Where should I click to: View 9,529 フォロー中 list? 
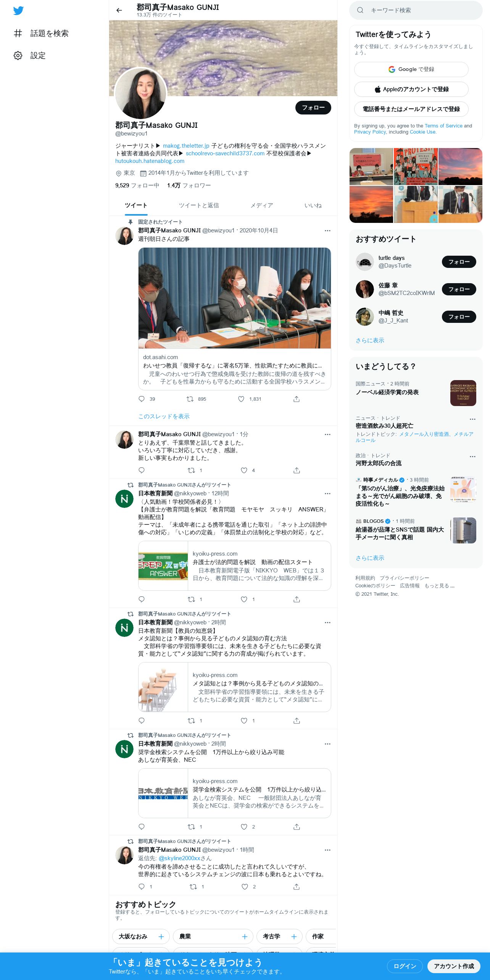pos(137,185)
